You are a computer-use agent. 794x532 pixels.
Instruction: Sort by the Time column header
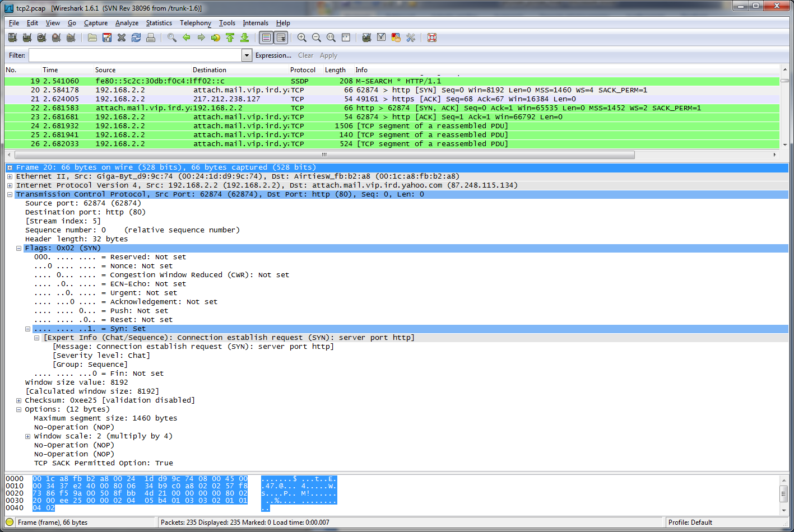[x=67, y=70]
